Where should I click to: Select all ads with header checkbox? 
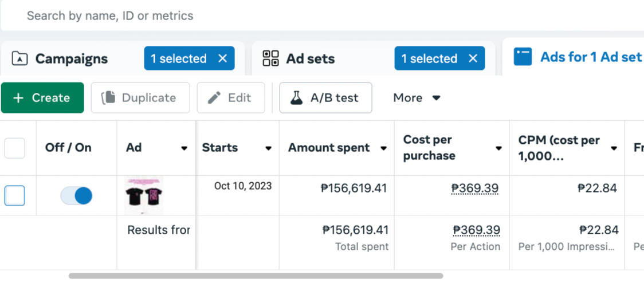[15, 148]
